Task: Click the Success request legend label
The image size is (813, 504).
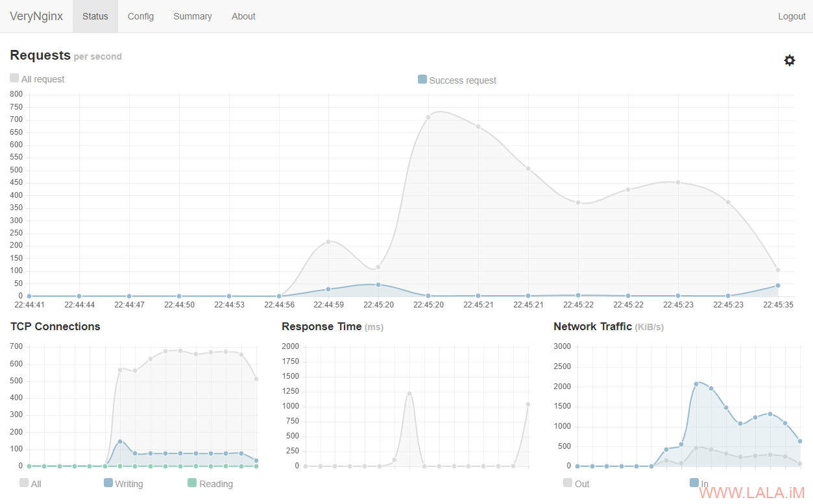Action: 463,80
